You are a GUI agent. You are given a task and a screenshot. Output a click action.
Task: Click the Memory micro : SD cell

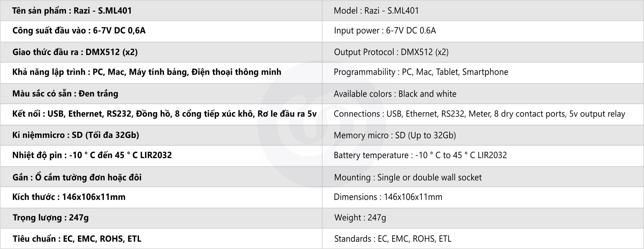(x=395, y=135)
